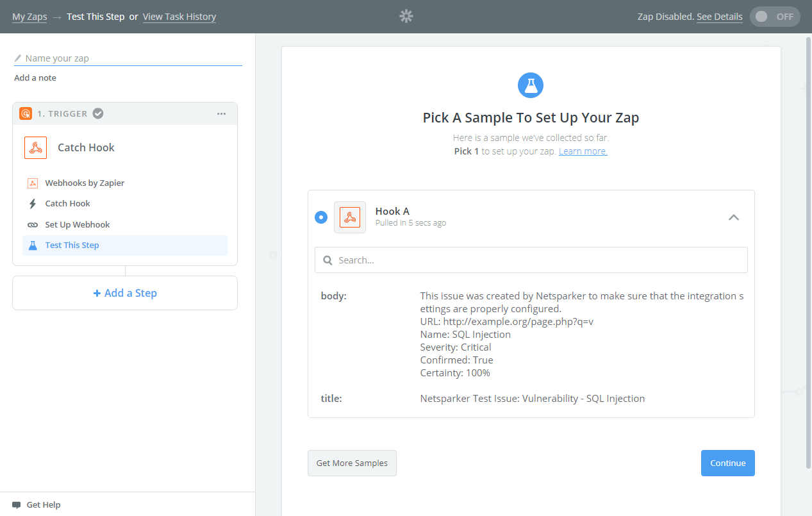The width and height of the screenshot is (812, 516).
Task: Select the Hook A radio button
Action: pos(320,217)
